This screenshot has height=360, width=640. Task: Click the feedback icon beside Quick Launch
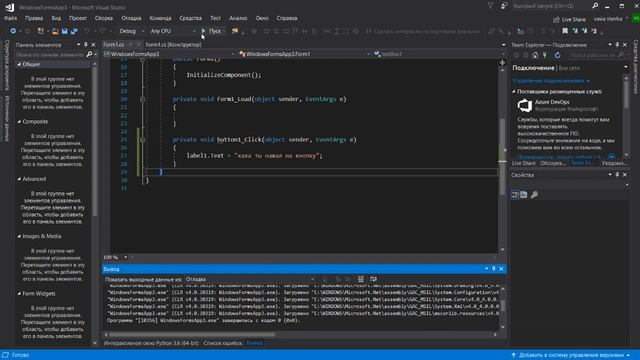(504, 6)
